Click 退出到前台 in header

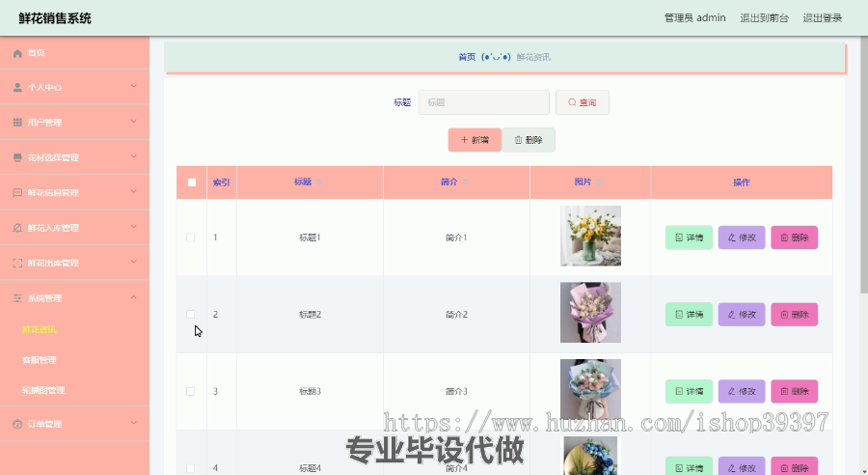764,18
